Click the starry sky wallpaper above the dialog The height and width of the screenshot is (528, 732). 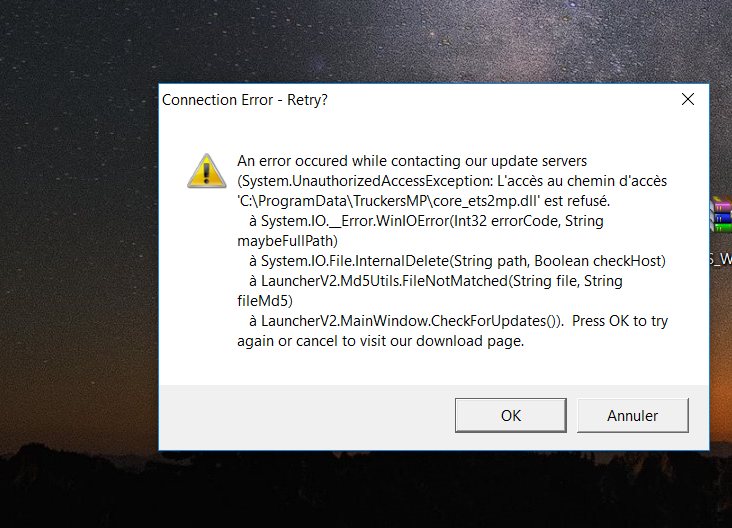click(x=364, y=40)
